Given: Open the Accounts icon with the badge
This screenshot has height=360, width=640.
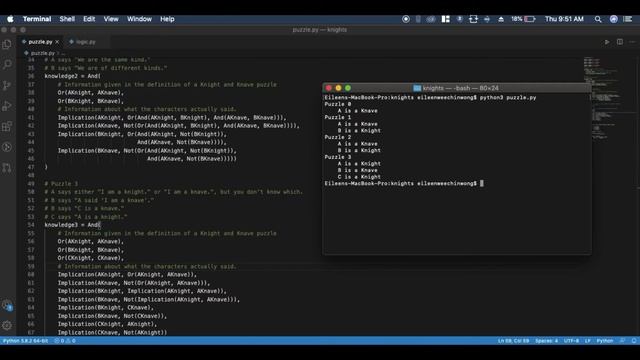Looking at the screenshot, I should point(7,305).
